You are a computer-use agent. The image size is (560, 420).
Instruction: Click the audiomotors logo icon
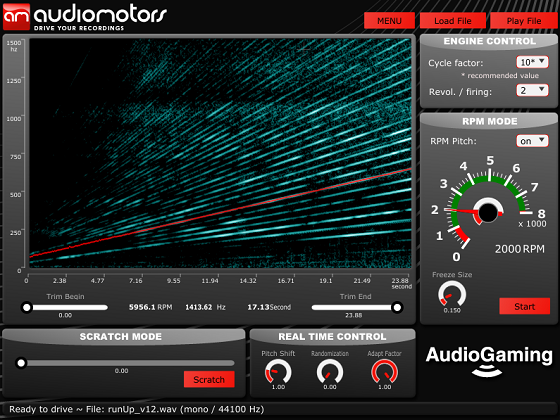point(16,16)
